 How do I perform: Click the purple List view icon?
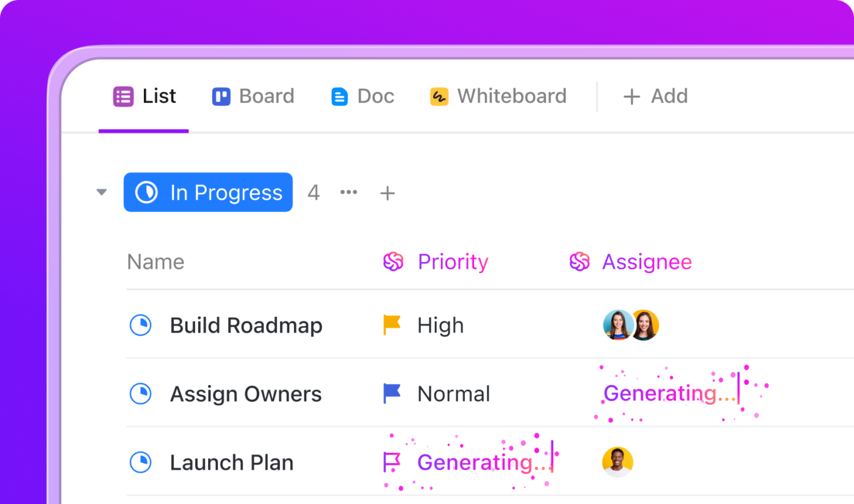coord(123,96)
